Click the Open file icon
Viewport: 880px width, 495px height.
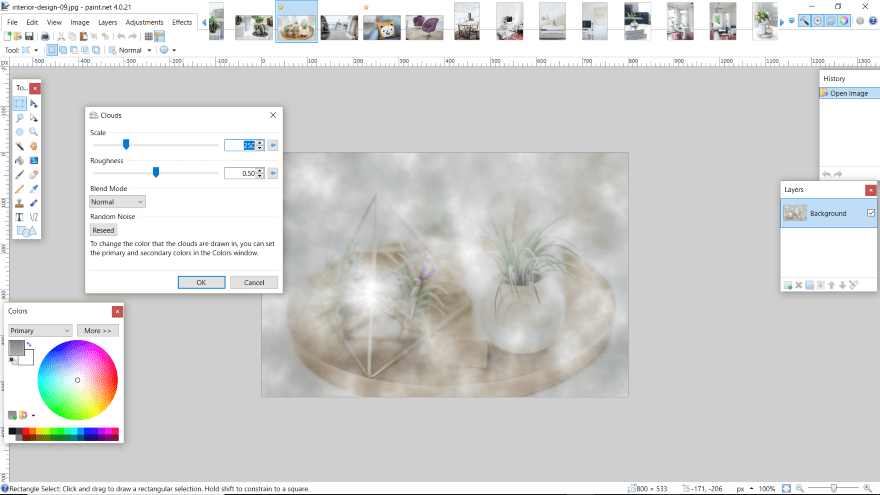pyautogui.click(x=18, y=36)
